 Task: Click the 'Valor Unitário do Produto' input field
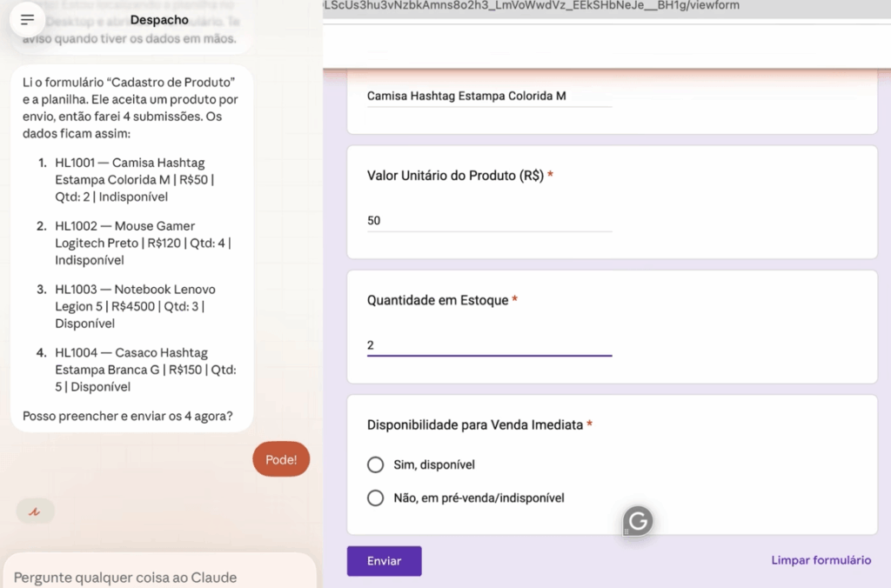pos(489,220)
